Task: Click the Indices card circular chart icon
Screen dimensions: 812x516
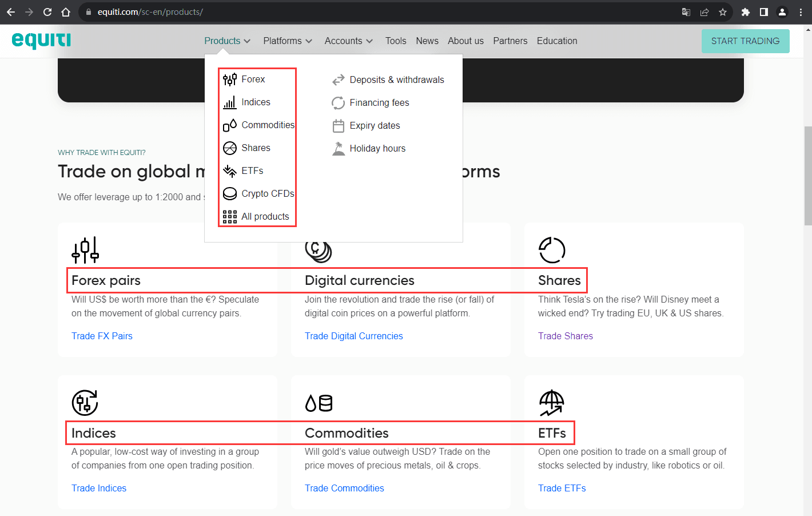Action: pos(85,402)
